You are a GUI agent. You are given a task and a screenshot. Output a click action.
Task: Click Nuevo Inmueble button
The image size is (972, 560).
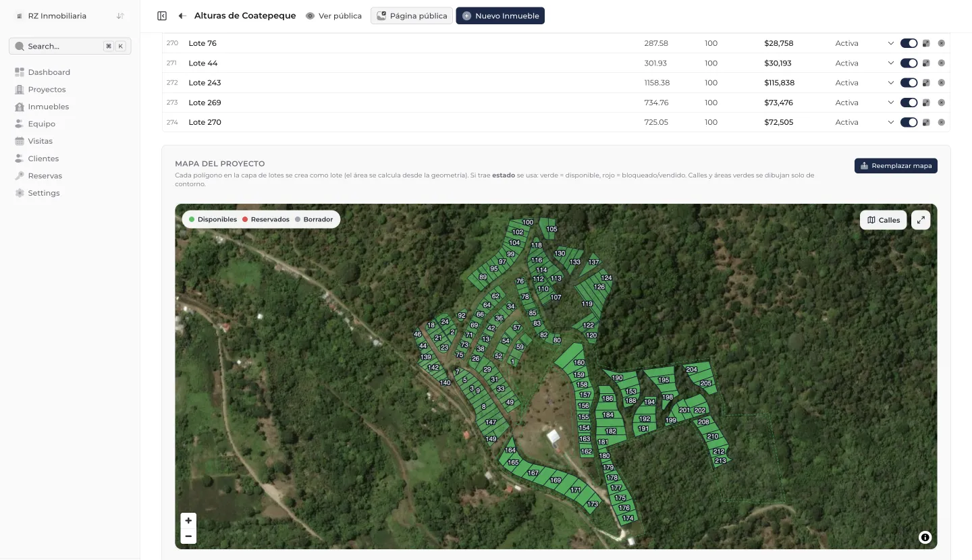[x=500, y=16]
